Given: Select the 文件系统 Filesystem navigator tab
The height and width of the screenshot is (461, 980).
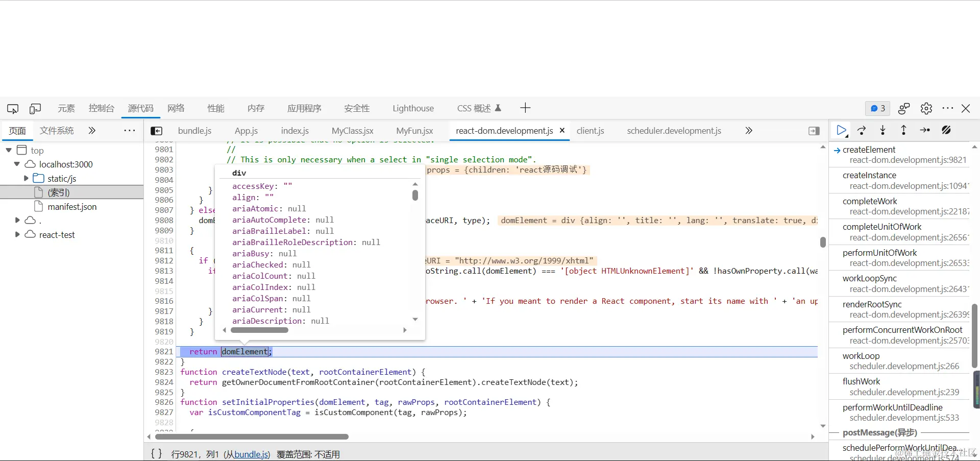Looking at the screenshot, I should tap(57, 131).
